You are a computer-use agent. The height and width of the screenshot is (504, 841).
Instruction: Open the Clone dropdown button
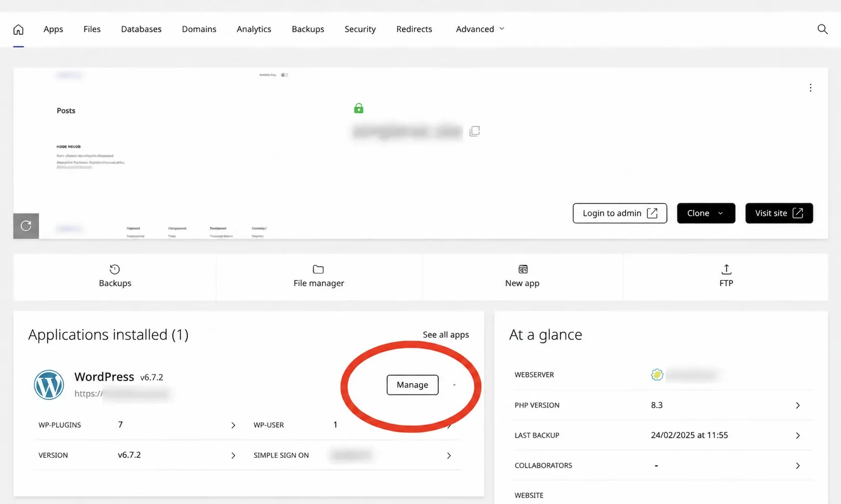point(706,213)
